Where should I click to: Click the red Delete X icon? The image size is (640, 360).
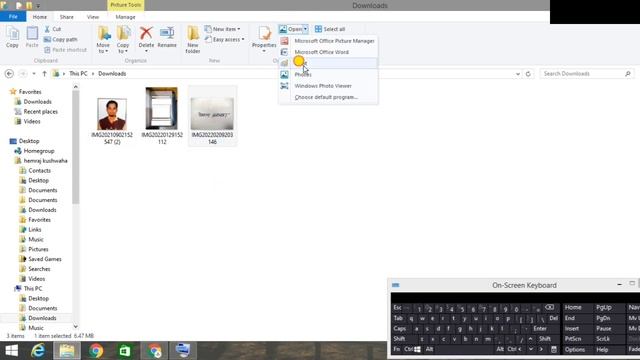pyautogui.click(x=146, y=33)
